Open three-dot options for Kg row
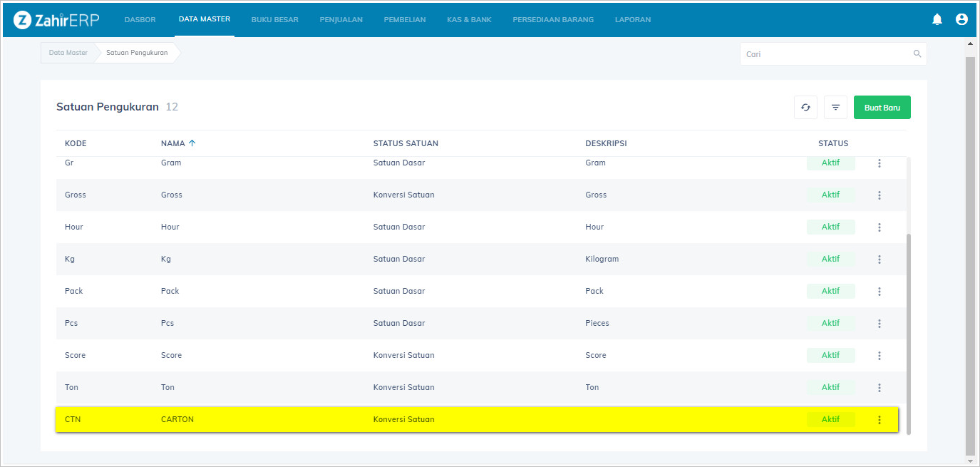 880,260
